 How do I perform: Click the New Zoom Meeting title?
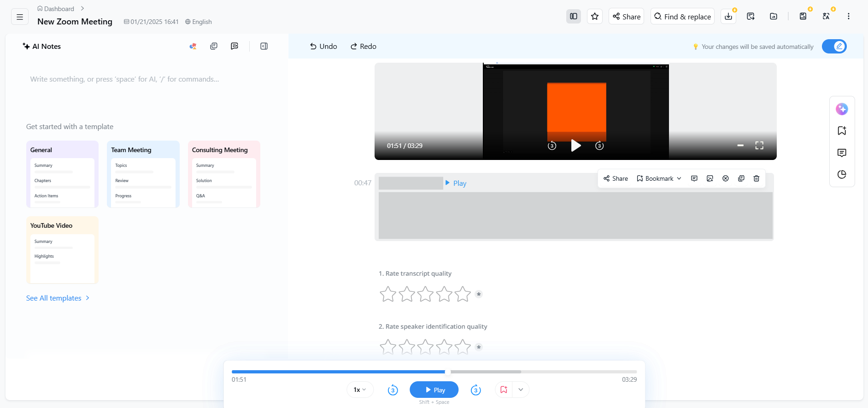click(75, 22)
